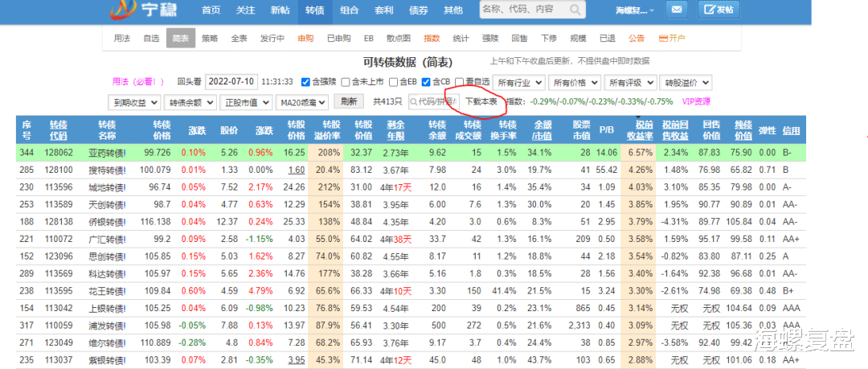Viewport: 868px width, 369px height.
Task: Switch to the 下修 sub-tab
Action: pos(549,39)
